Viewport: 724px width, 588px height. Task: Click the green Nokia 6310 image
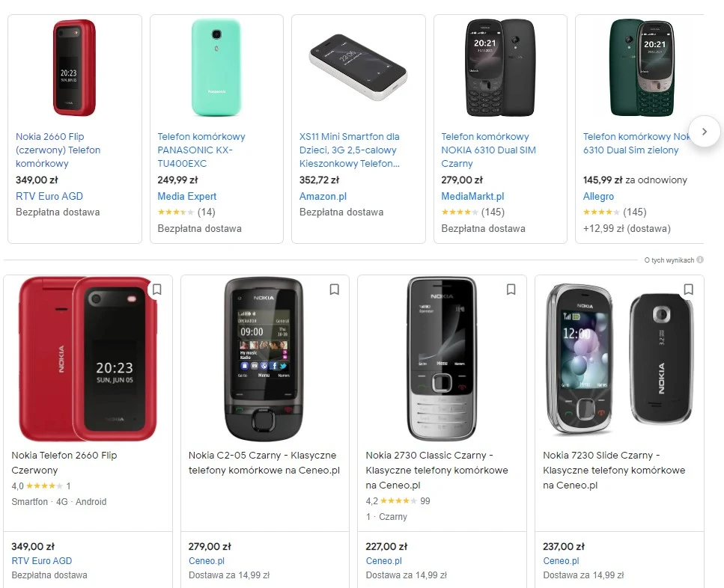pyautogui.click(x=642, y=68)
